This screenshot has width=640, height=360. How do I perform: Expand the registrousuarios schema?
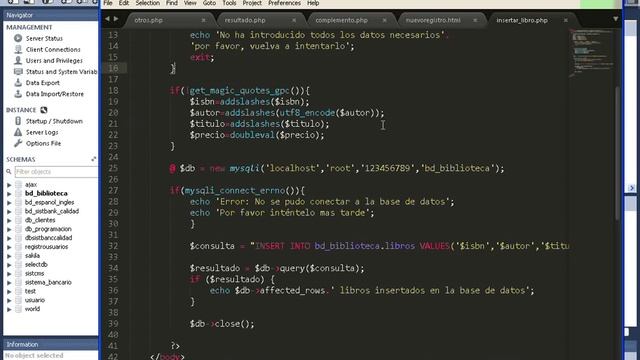[9, 247]
